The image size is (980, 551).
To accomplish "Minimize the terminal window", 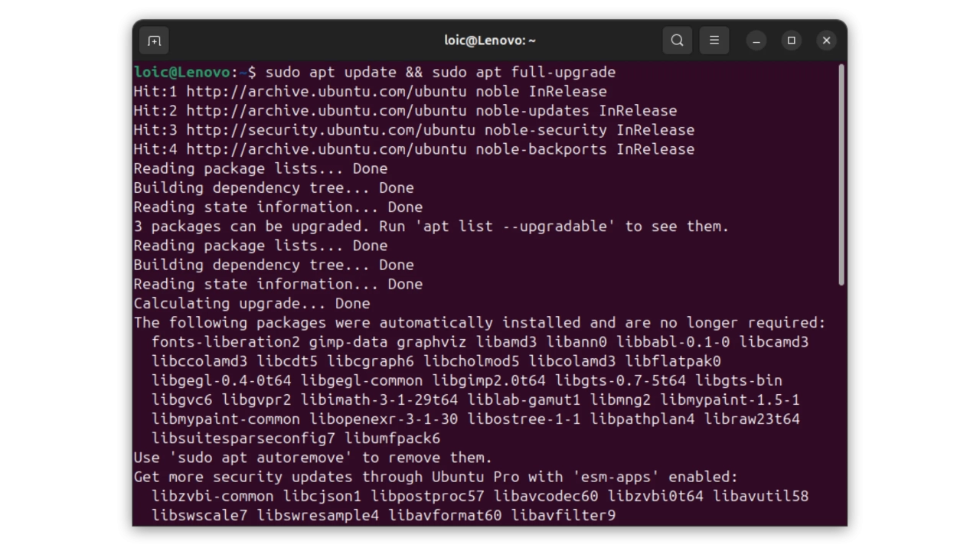I will click(x=756, y=41).
